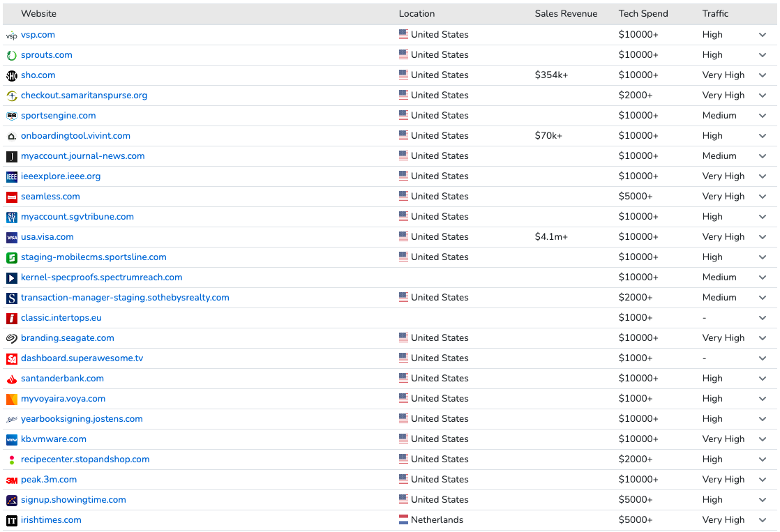Click the Seagate logo icon beside branding.seagate.com
Screen dimensions: 780x532
coord(12,338)
